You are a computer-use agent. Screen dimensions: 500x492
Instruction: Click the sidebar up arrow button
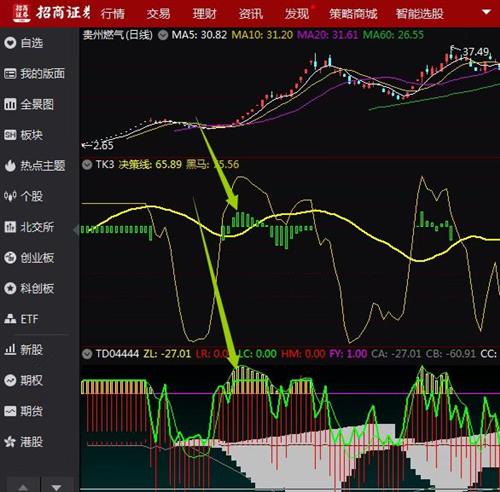pyautogui.click(x=23, y=486)
